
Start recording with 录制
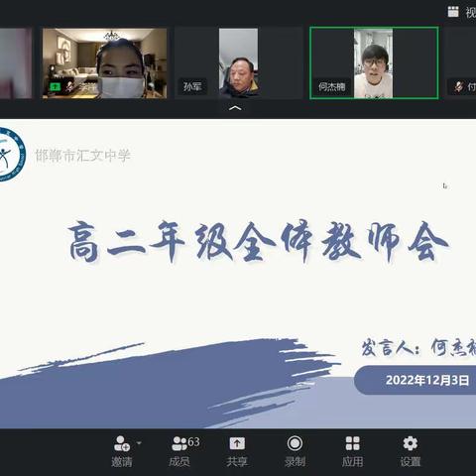coord(295,451)
